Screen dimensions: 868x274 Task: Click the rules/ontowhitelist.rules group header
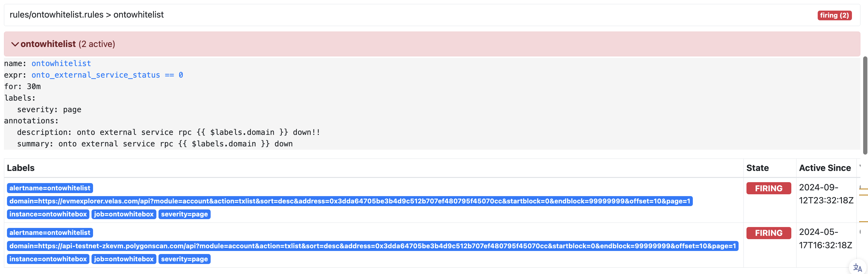[x=87, y=15]
